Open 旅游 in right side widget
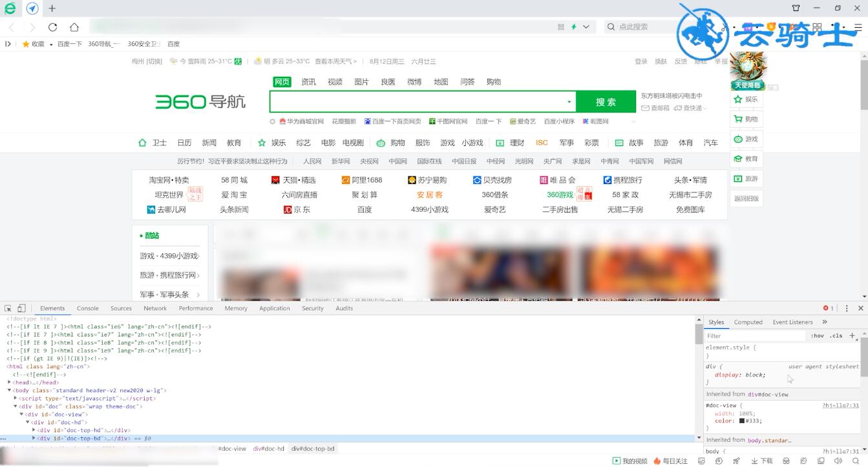The width and height of the screenshot is (868, 467). [x=746, y=178]
